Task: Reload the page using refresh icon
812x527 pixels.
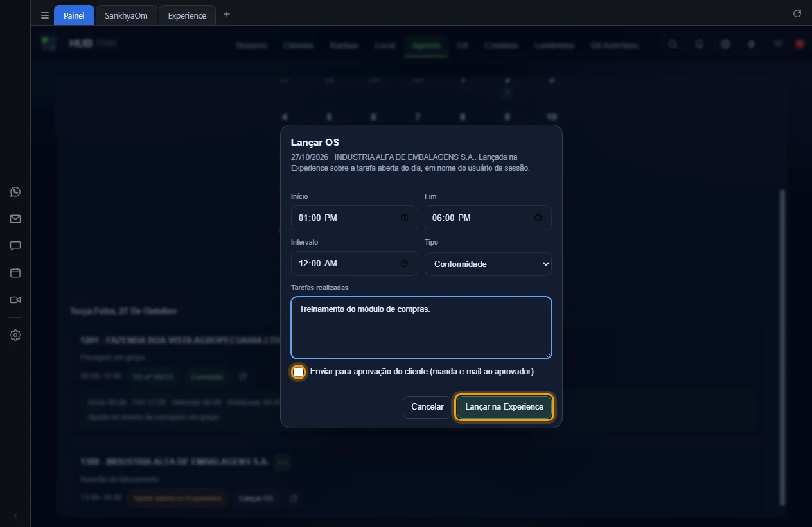Action: (x=797, y=13)
